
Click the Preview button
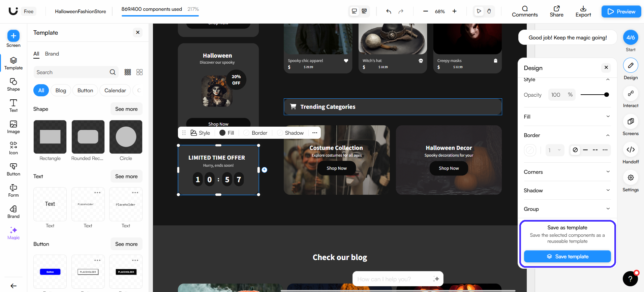[621, 11]
